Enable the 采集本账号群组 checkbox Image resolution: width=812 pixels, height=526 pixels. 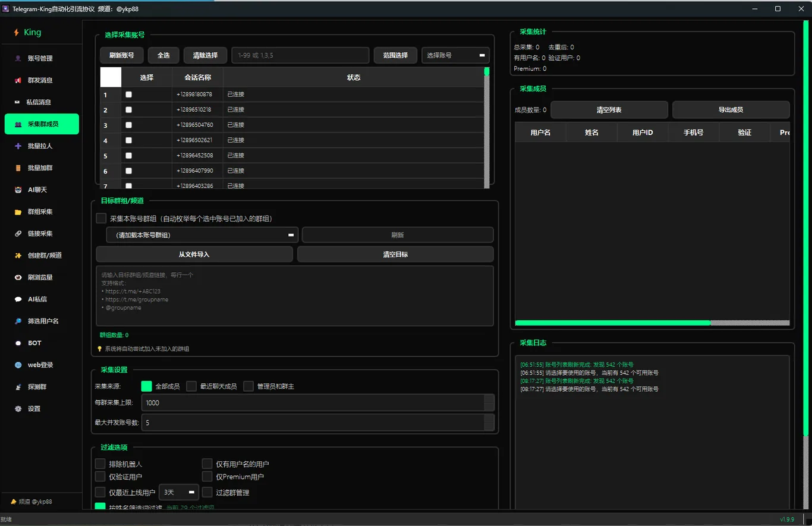point(101,219)
